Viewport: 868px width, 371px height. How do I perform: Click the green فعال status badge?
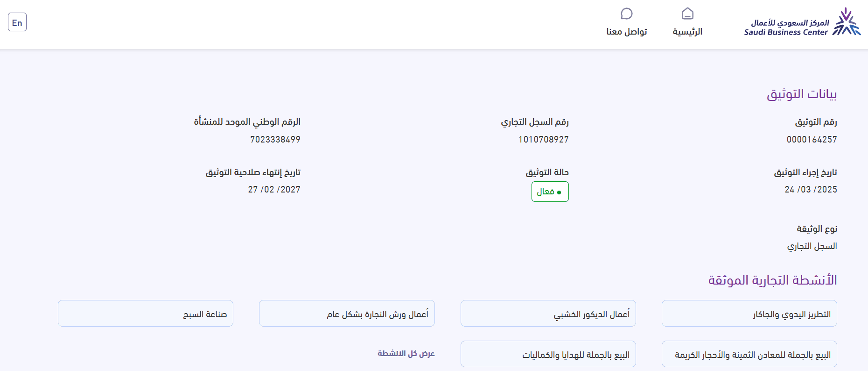pos(550,192)
